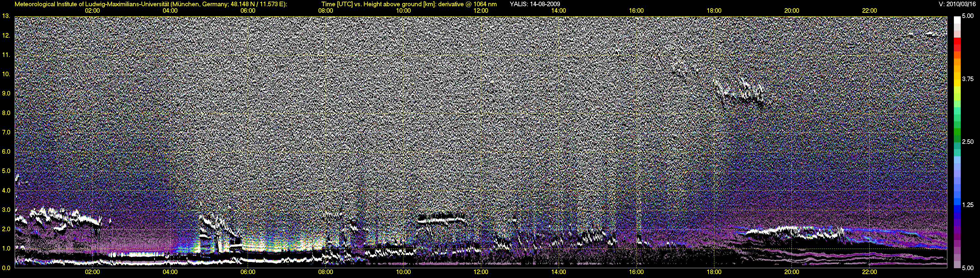Viewport: 980px width, 278px height.
Task: Click the 8.0 height axis label
Action: (x=7, y=113)
